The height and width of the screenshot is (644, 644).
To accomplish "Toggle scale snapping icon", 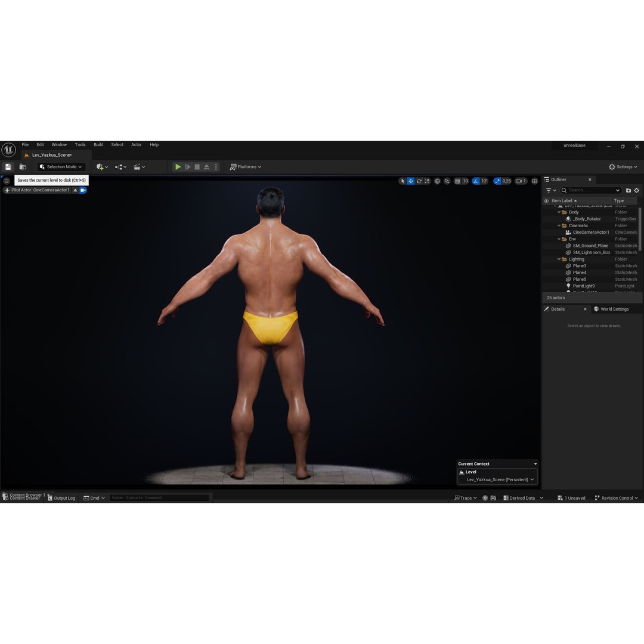I will [497, 181].
